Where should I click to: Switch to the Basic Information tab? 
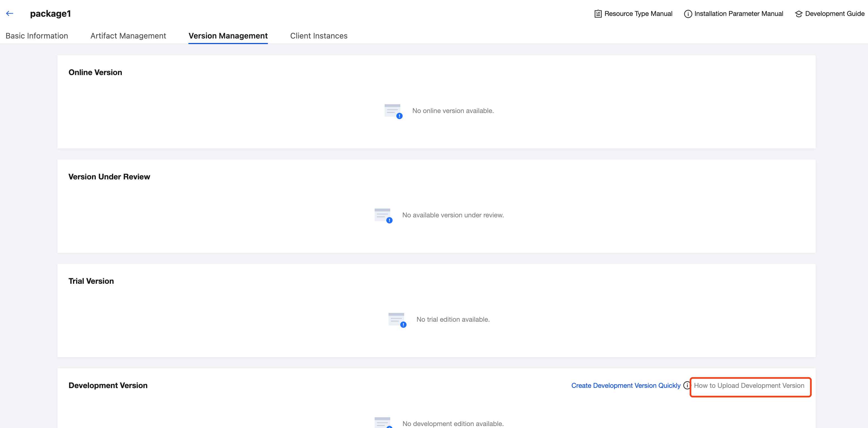[37, 36]
